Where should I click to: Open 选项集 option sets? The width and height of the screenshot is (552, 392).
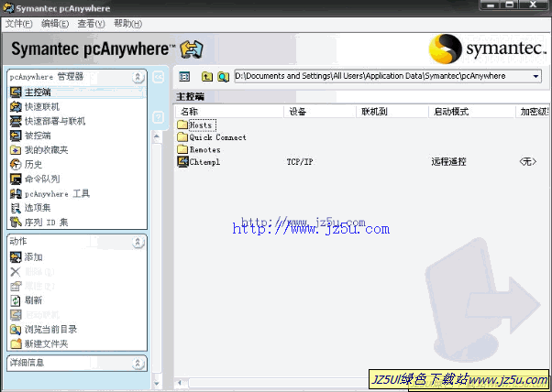point(31,208)
